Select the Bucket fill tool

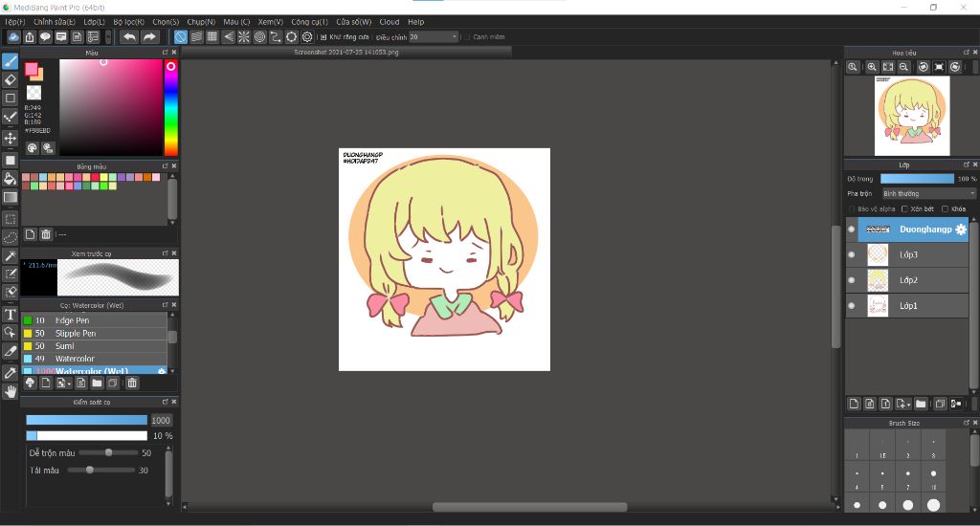pos(10,179)
